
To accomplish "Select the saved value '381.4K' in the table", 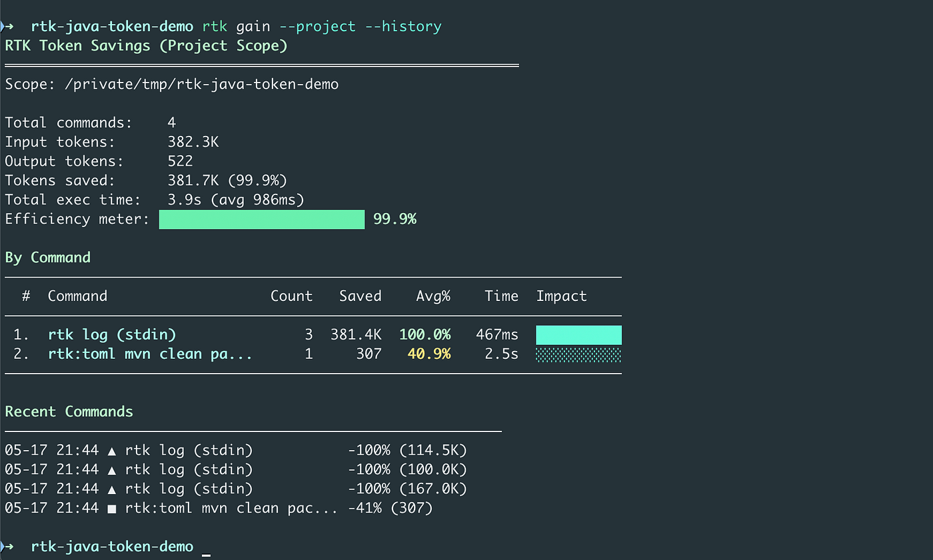I will coord(356,335).
